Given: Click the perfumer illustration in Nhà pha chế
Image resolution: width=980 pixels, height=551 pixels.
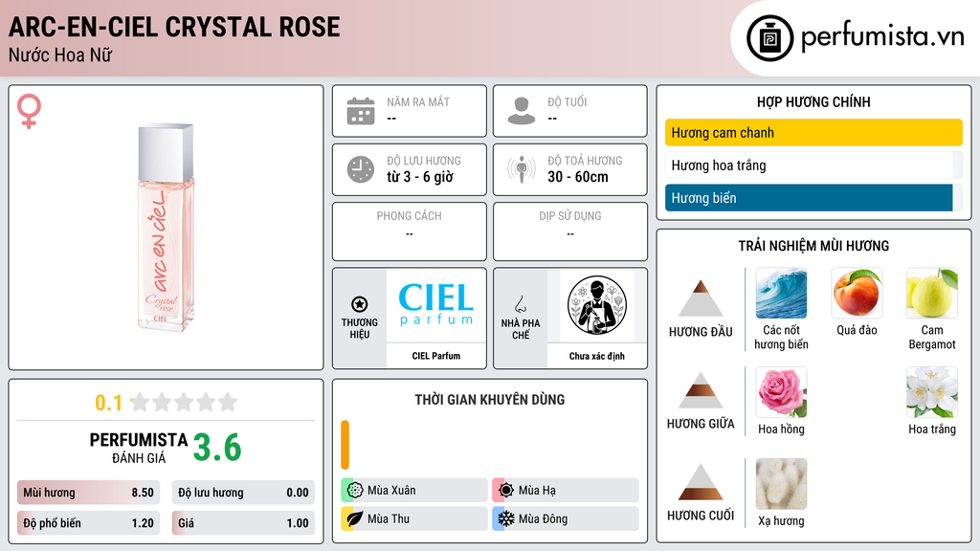Looking at the screenshot, I should [597, 305].
